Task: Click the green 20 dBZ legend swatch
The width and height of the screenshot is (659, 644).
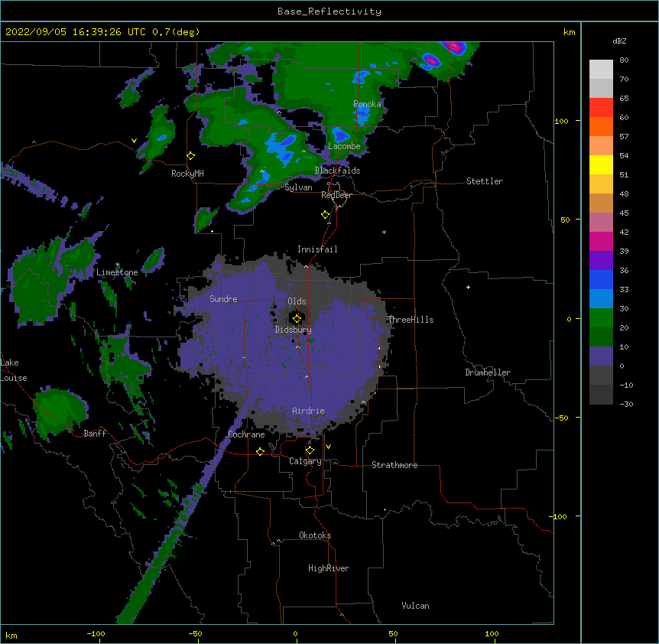Action: tap(601, 318)
